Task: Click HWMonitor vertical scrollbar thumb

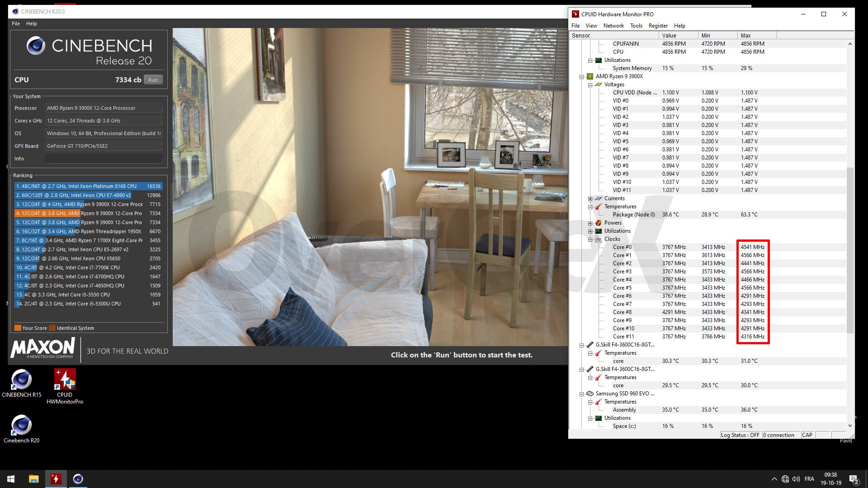Action: 850,251
